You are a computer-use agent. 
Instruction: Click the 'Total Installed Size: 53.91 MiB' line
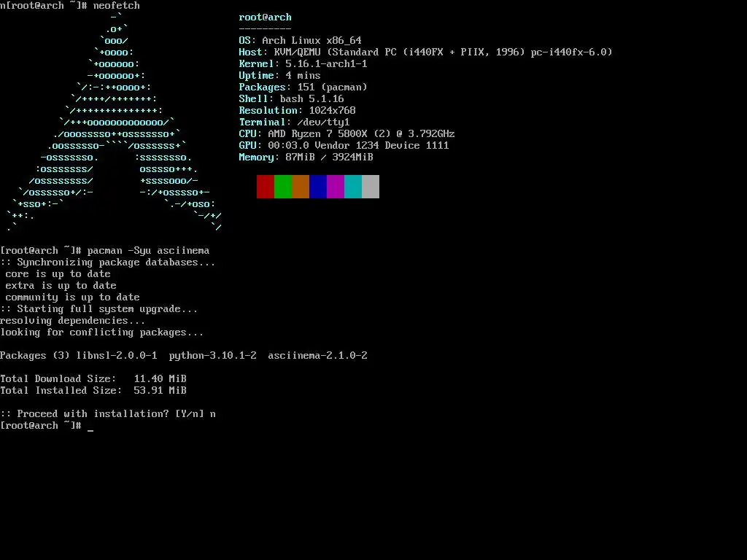93,391
